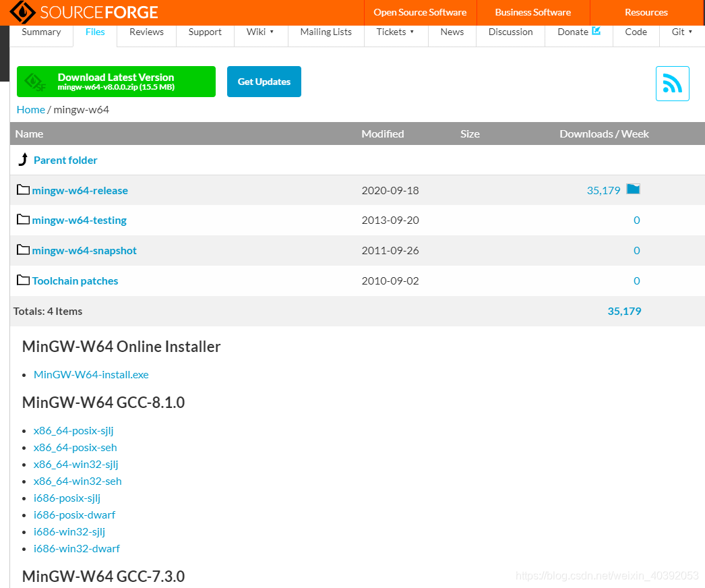
Task: Switch to the Reviews tab
Action: click(x=146, y=32)
